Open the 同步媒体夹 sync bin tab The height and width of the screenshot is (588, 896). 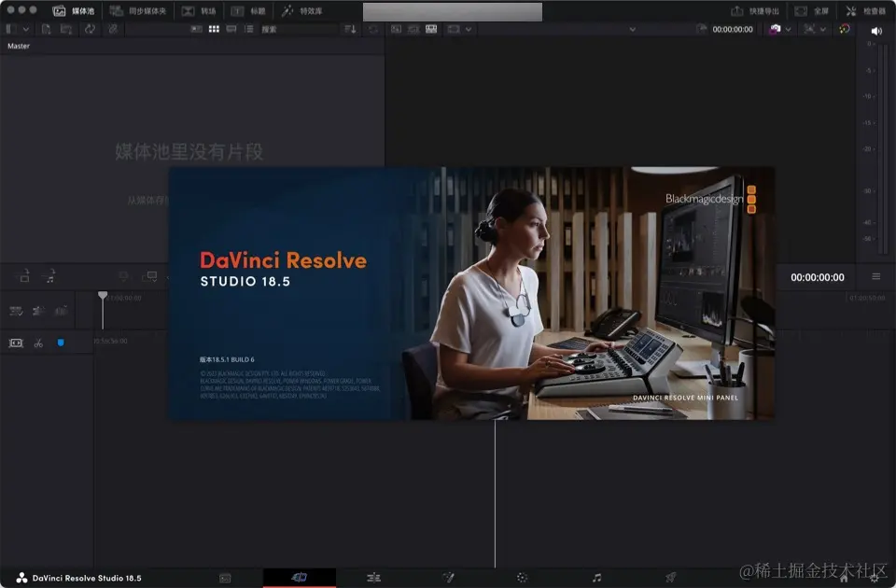138,11
